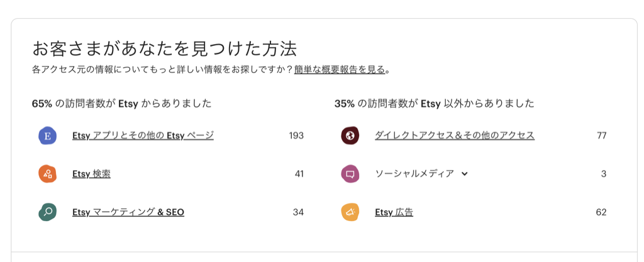Open ダイレクトアクセス＆その他のアクセス link
The width and height of the screenshot is (644, 262).
pos(455,135)
